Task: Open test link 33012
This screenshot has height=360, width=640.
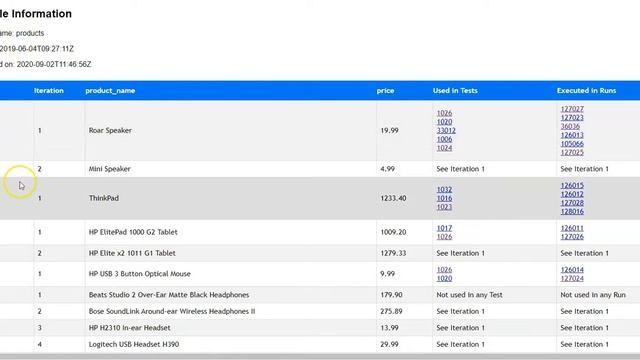Action: [446, 131]
